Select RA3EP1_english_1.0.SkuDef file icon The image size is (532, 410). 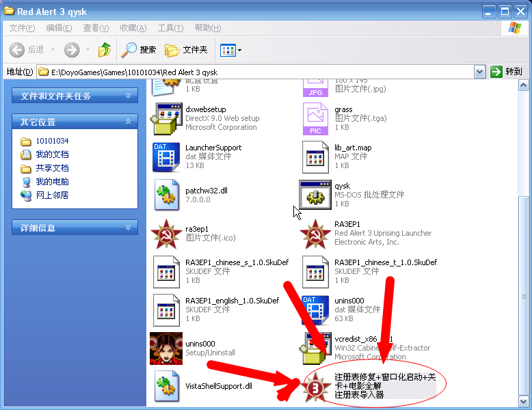coord(166,310)
